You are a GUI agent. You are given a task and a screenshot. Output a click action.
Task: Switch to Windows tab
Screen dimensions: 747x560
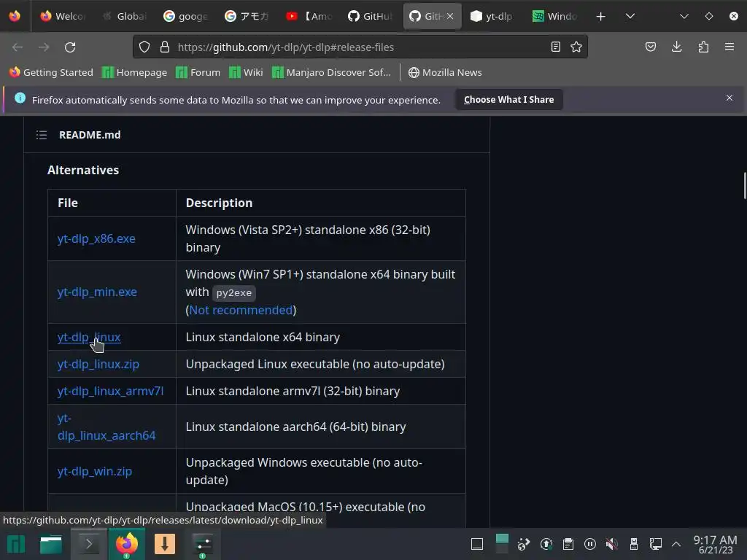point(554,16)
